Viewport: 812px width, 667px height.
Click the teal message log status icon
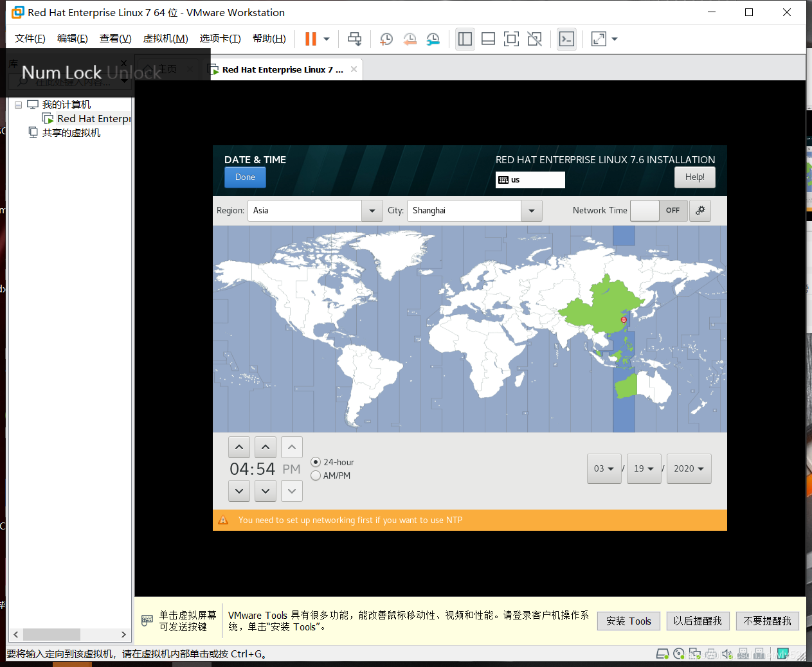click(783, 654)
